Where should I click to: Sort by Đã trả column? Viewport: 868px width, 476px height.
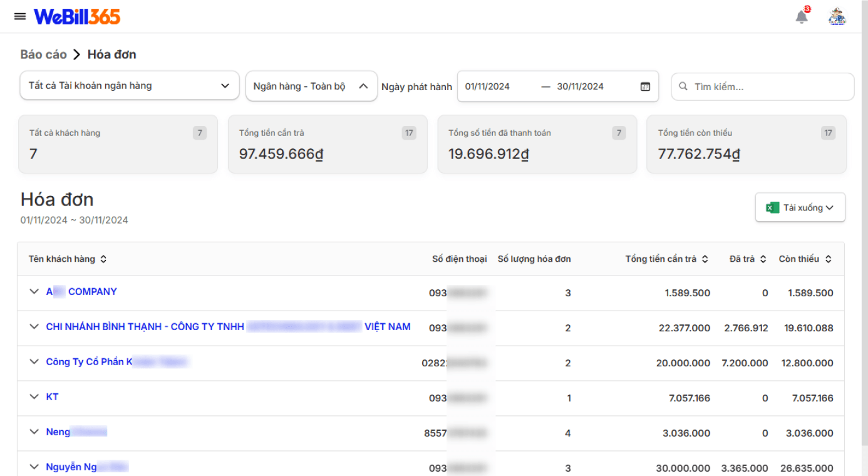click(x=763, y=259)
